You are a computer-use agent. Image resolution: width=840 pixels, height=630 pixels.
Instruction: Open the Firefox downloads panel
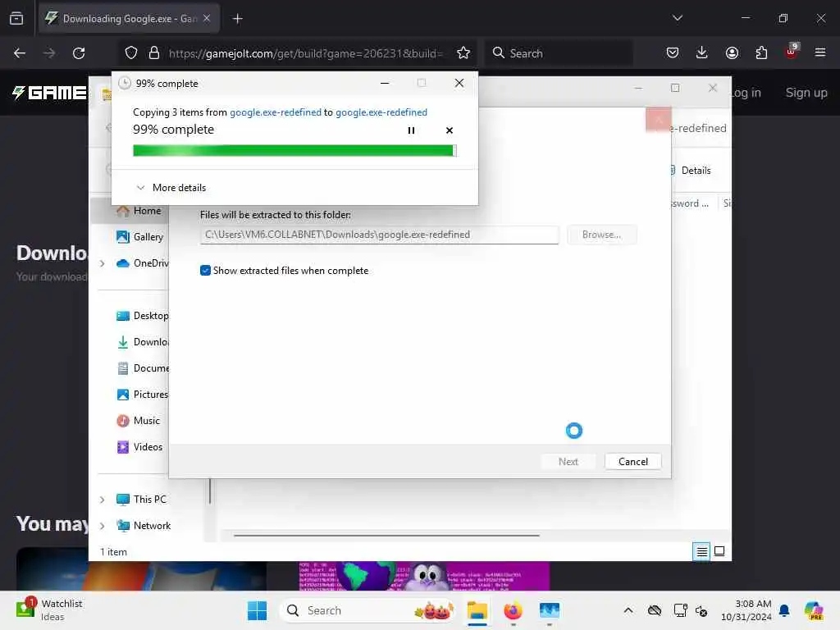[x=702, y=53]
